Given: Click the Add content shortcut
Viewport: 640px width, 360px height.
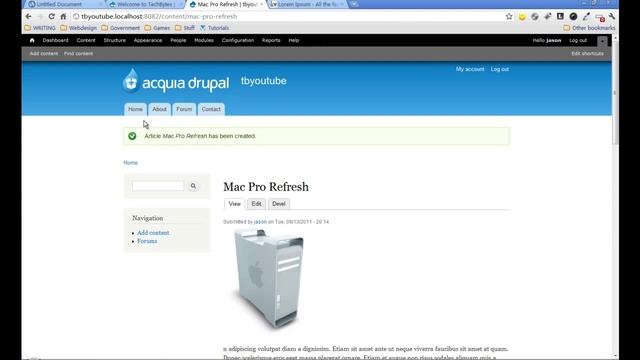Looking at the screenshot, I should pos(44,53).
